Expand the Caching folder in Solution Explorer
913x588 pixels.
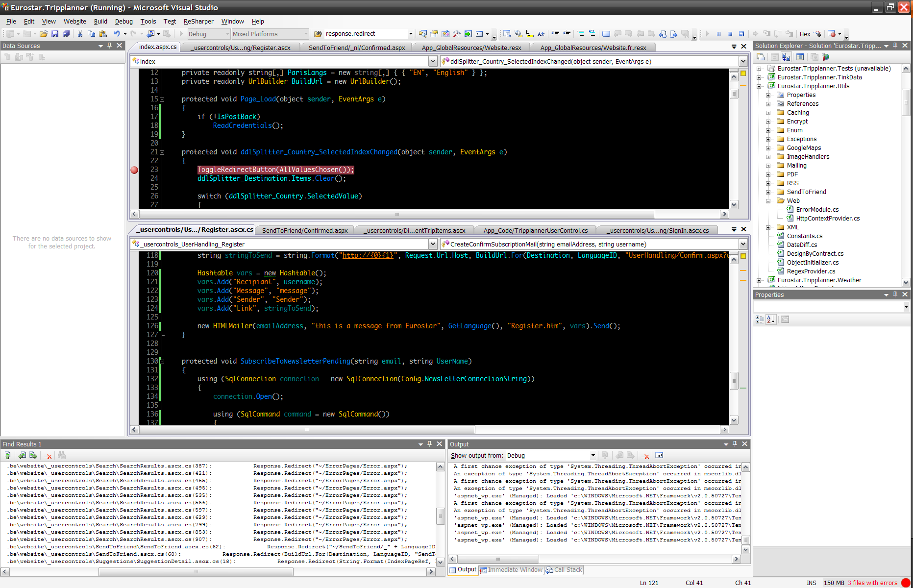coord(768,113)
